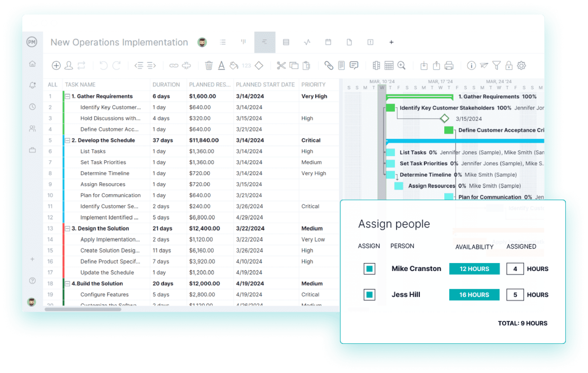Click the unlink tasks icon
The width and height of the screenshot is (588, 373).
[186, 66]
